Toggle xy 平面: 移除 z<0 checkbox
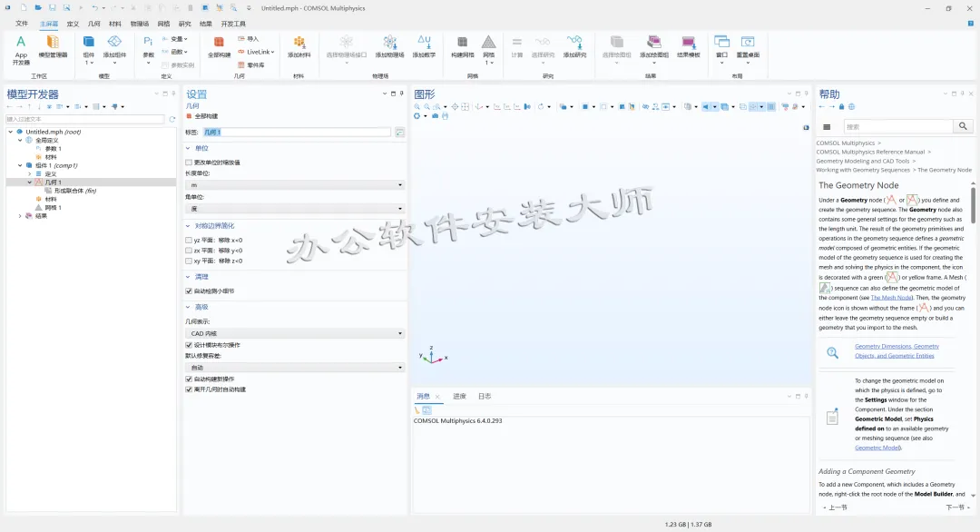 [189, 261]
